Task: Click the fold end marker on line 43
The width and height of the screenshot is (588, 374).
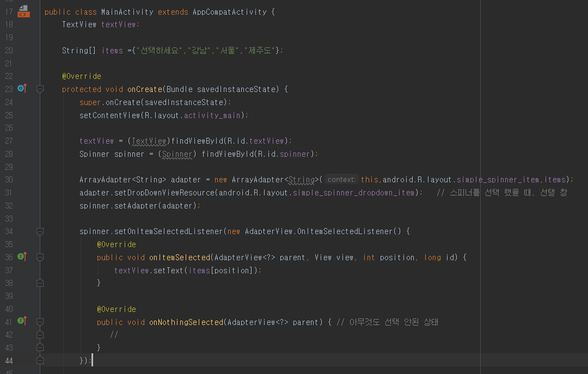Action: [40, 347]
